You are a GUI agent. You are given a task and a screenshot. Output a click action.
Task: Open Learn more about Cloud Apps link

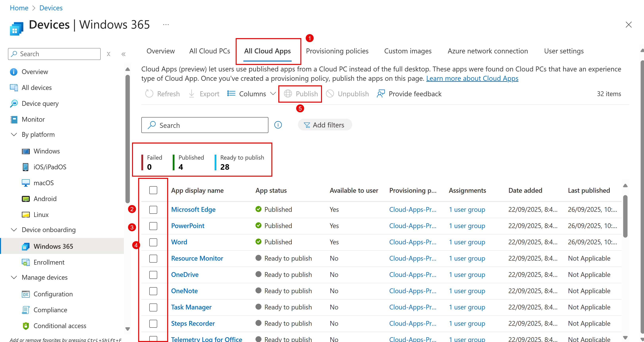472,78
